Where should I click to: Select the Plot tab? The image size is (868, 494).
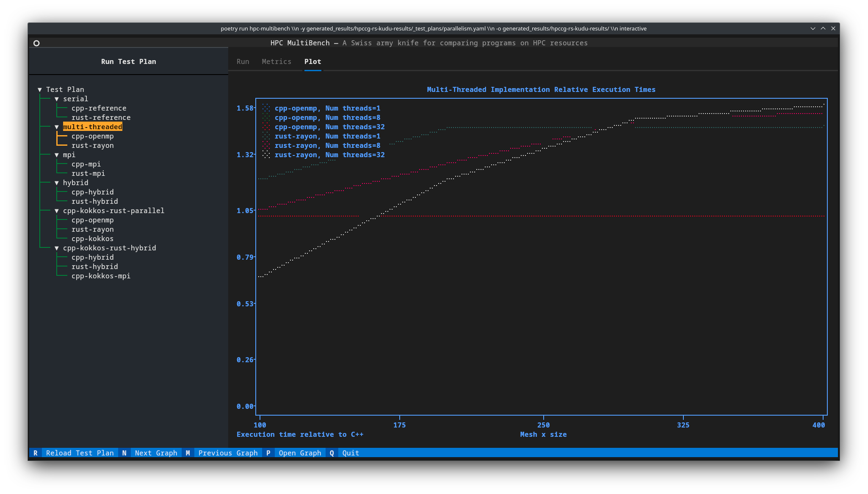point(312,61)
